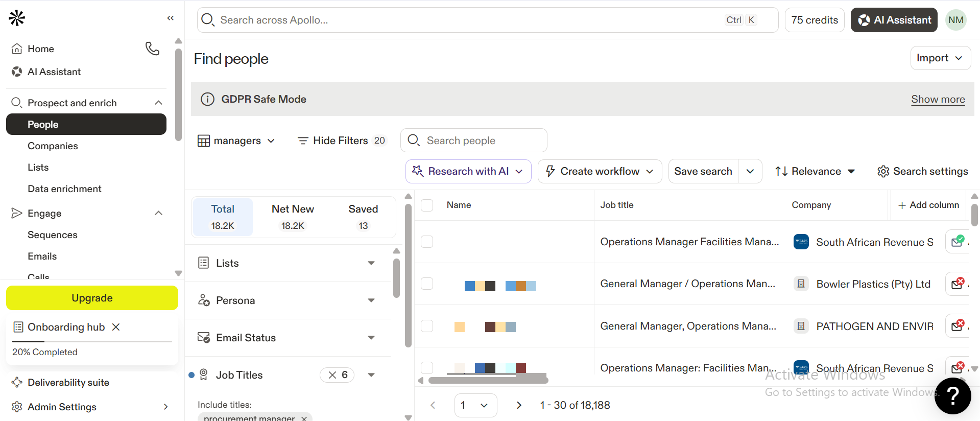Click the Show more link
The width and height of the screenshot is (980, 421).
point(938,99)
